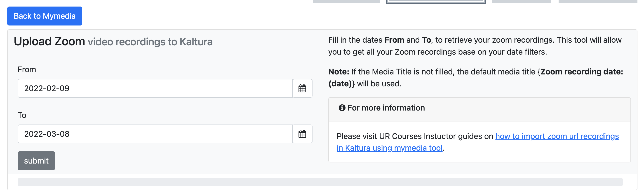Click the To field label

pos(22,115)
